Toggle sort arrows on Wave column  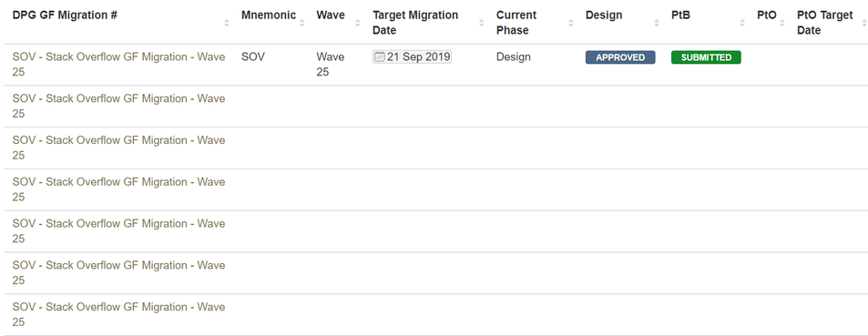click(x=358, y=23)
